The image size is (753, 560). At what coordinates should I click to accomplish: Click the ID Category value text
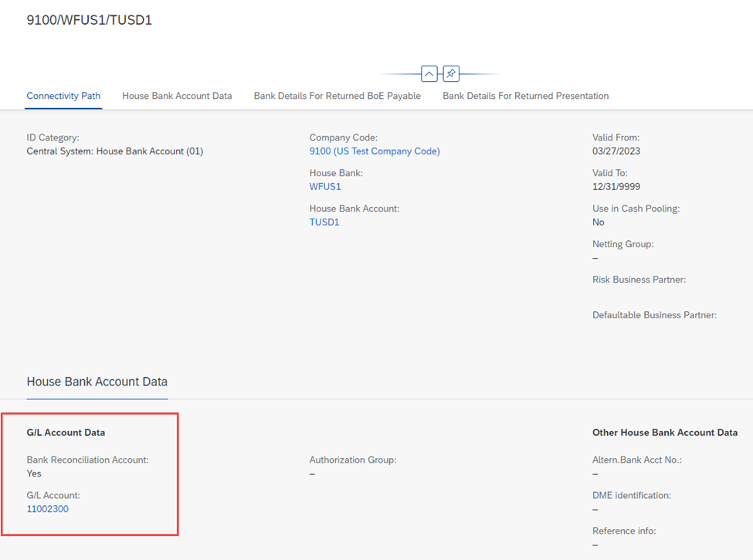(115, 151)
